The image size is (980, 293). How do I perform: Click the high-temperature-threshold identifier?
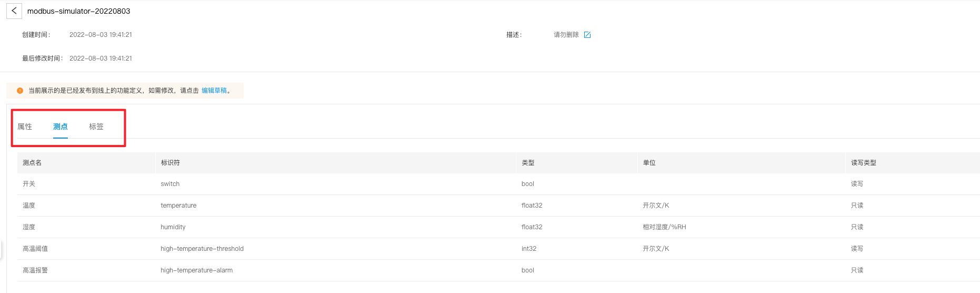(x=202, y=249)
